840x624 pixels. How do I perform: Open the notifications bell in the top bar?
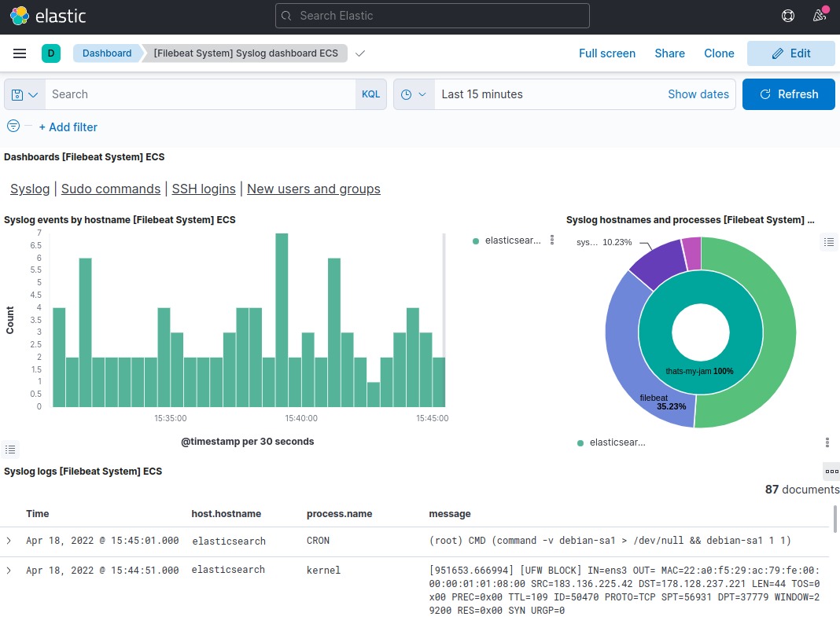click(x=819, y=16)
